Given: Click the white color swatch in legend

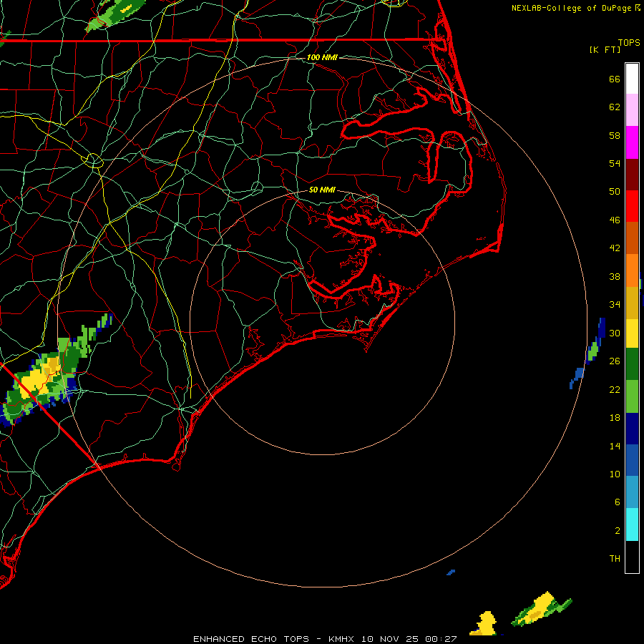Looking at the screenshot, I should [632, 79].
